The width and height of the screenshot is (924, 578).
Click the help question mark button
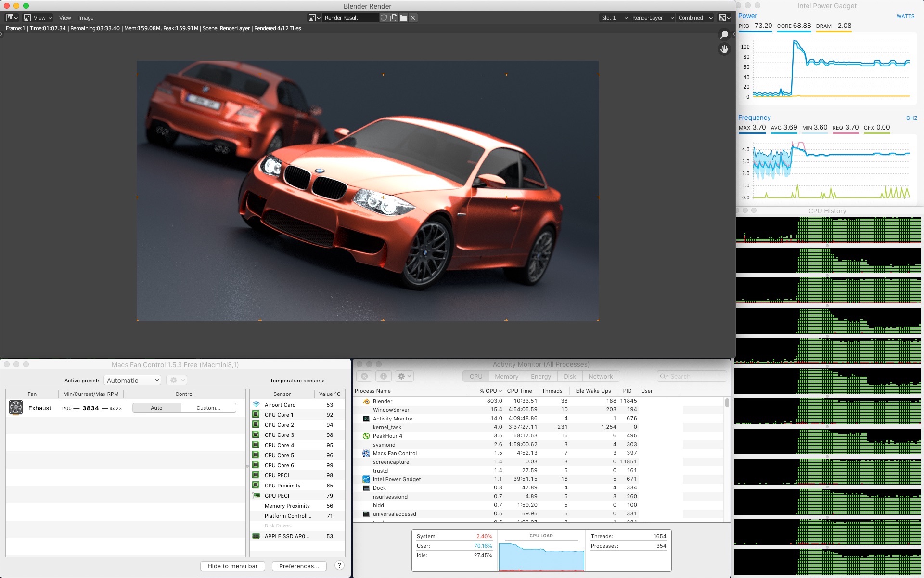(x=339, y=565)
